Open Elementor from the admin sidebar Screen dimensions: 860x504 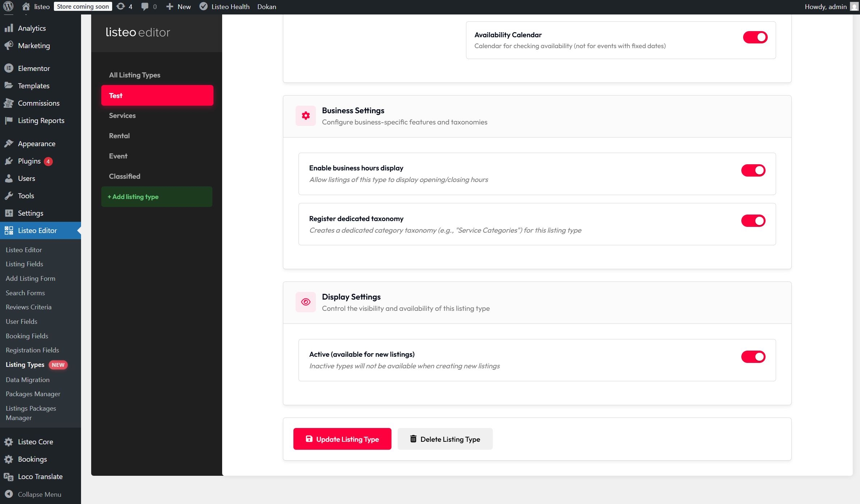(x=34, y=68)
